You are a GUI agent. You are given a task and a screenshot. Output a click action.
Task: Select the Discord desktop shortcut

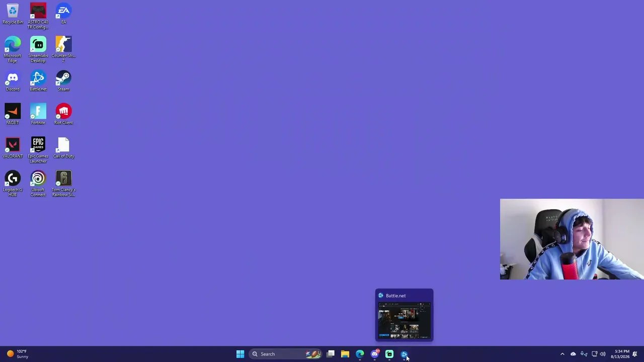pos(13,81)
